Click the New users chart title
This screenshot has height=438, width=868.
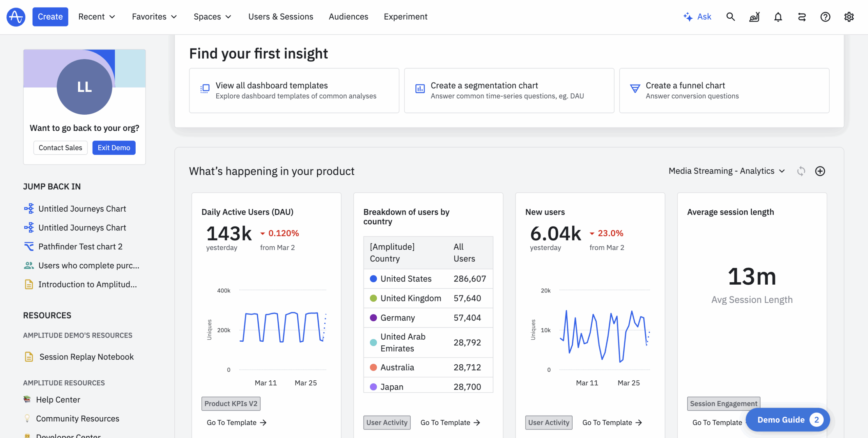pos(545,212)
